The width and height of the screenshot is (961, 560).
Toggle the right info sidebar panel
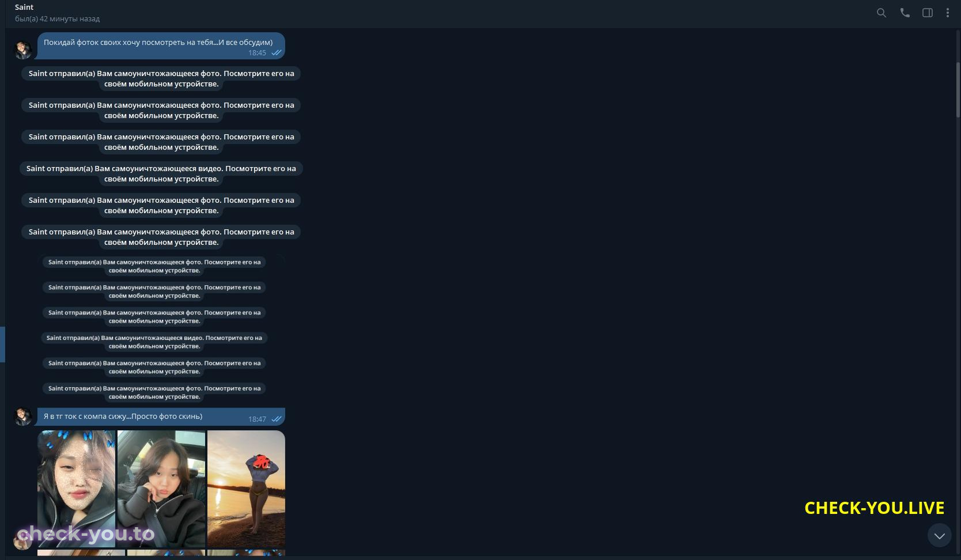tap(928, 13)
